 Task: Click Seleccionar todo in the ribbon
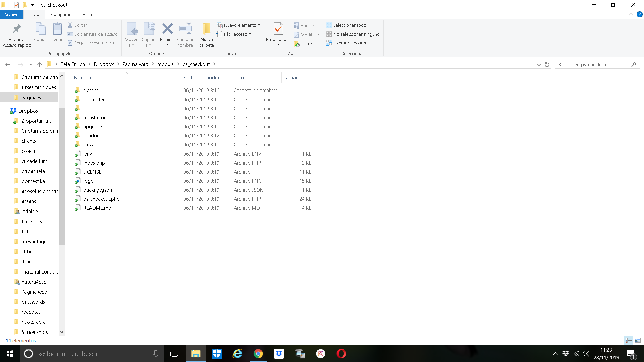click(346, 25)
